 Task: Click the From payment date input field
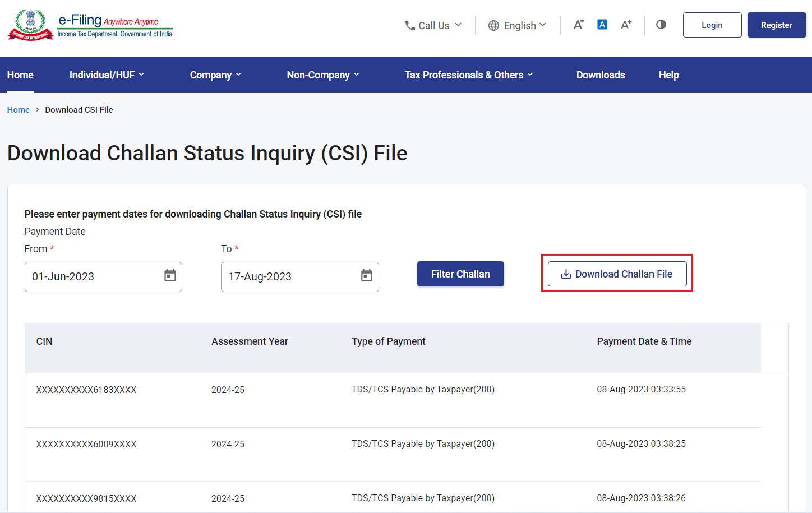click(x=93, y=277)
